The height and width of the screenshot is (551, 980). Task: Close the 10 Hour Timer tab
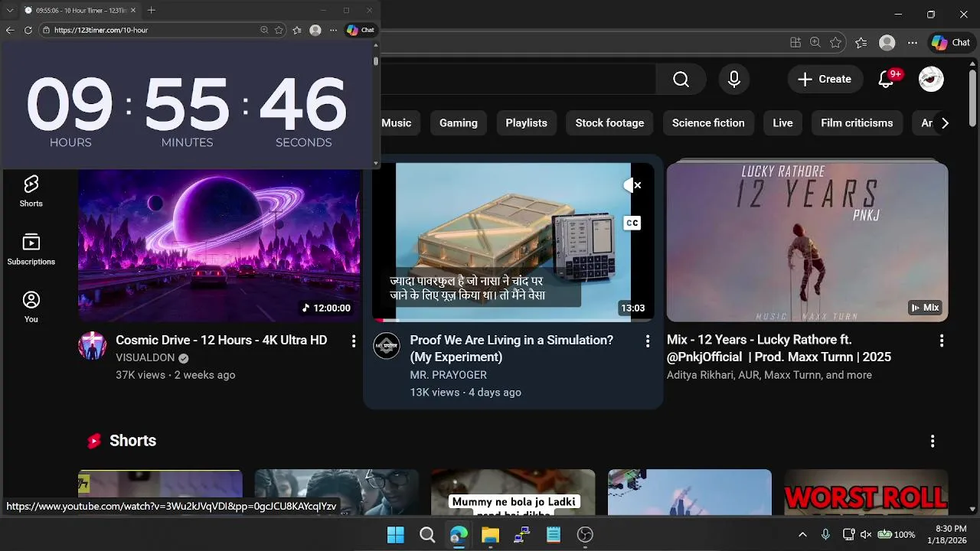pyautogui.click(x=133, y=10)
